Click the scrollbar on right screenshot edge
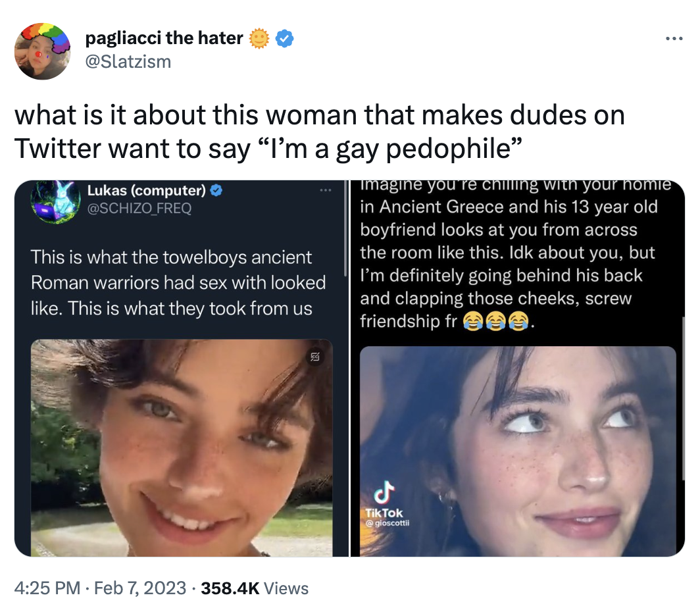The width and height of the screenshot is (700, 612). (x=683, y=398)
